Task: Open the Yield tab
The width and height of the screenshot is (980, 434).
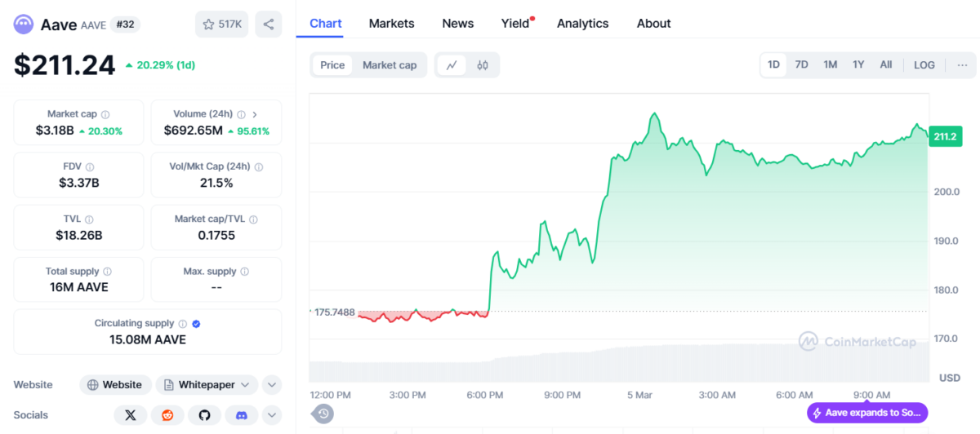Action: (x=516, y=23)
